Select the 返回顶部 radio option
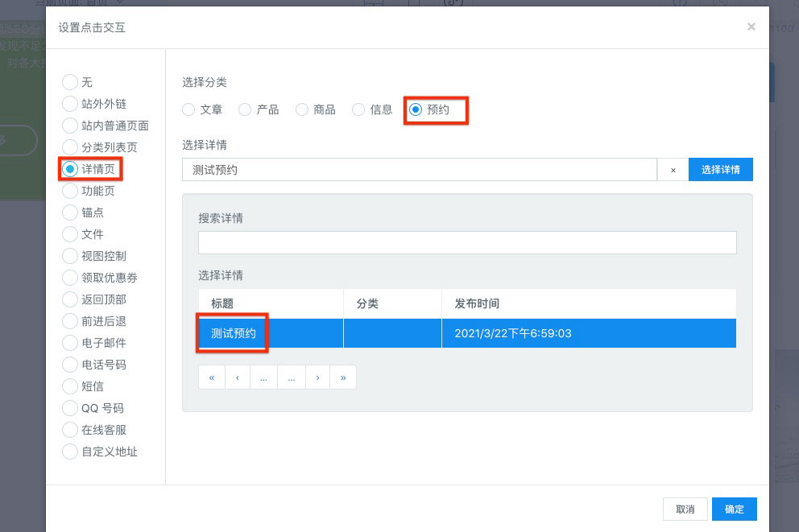The height and width of the screenshot is (532, 799). [x=70, y=299]
